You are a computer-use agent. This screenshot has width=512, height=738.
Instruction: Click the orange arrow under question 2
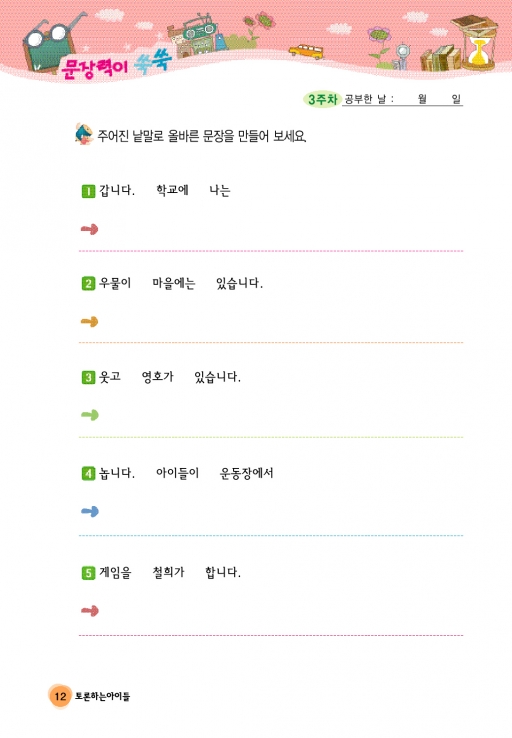pos(89,322)
